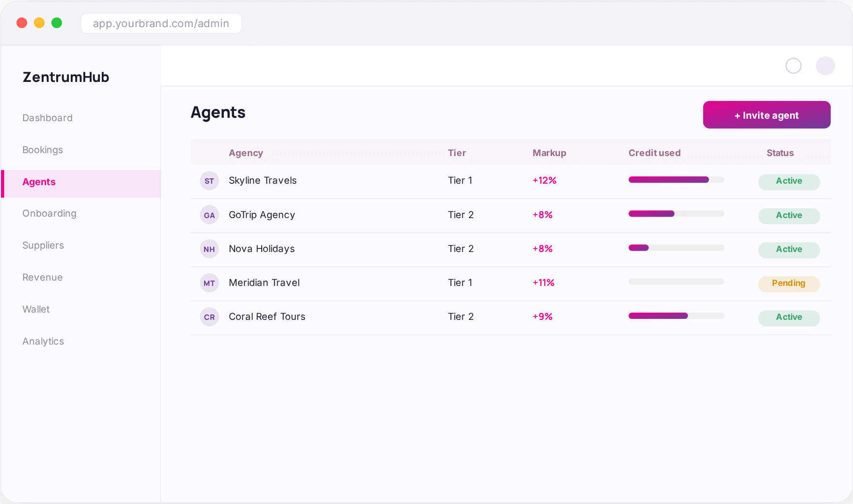Click the Active status badge for Nova Holidays
This screenshot has width=853, height=504.
tap(789, 250)
